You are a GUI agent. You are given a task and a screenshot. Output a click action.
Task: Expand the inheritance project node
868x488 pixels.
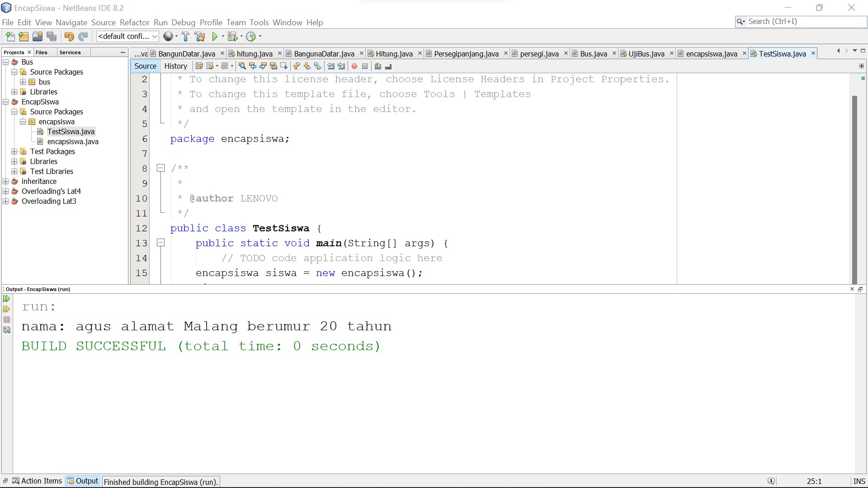click(6, 182)
